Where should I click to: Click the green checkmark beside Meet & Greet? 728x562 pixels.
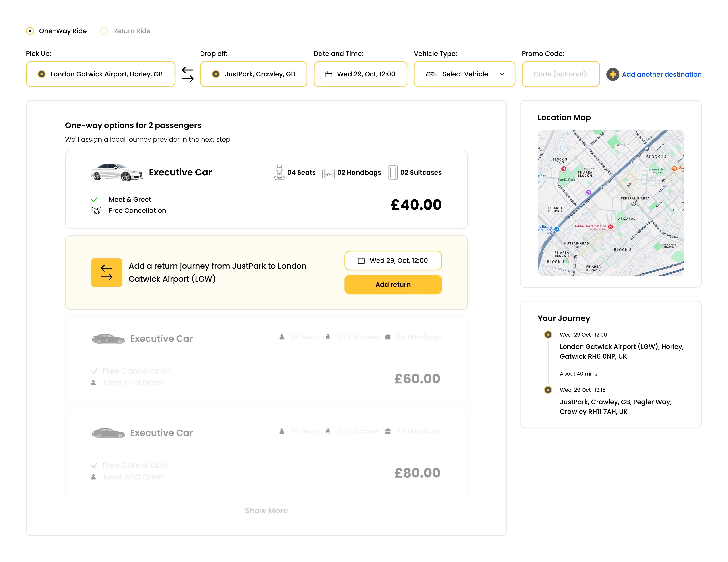point(94,199)
